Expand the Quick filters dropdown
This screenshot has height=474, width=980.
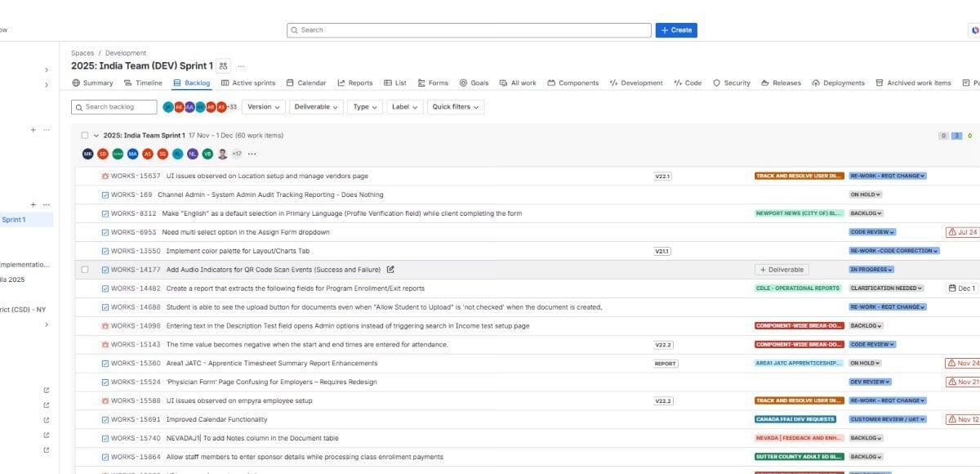(455, 107)
